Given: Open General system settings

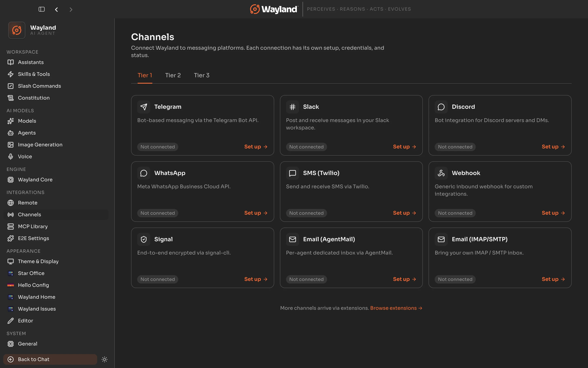Looking at the screenshot, I should point(56,344).
